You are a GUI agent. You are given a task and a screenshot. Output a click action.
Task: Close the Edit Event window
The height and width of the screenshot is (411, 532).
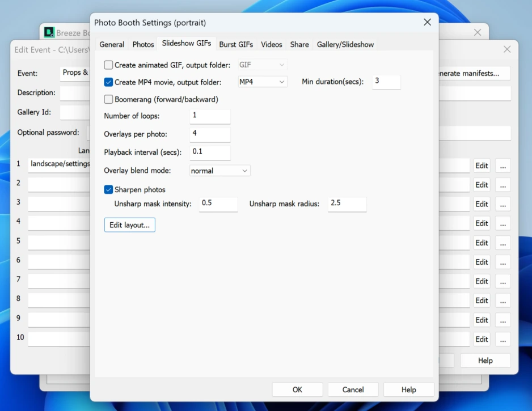click(x=507, y=49)
